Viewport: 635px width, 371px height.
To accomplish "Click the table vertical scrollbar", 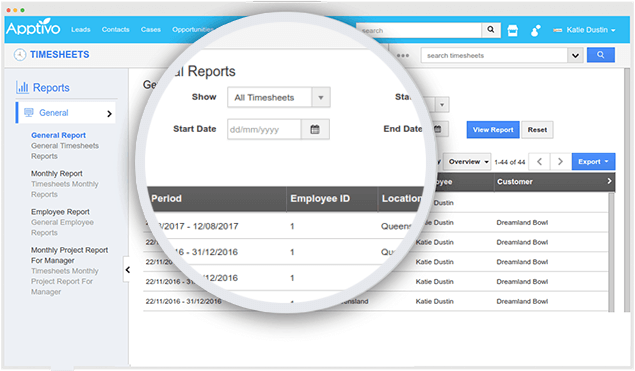I will (x=612, y=251).
